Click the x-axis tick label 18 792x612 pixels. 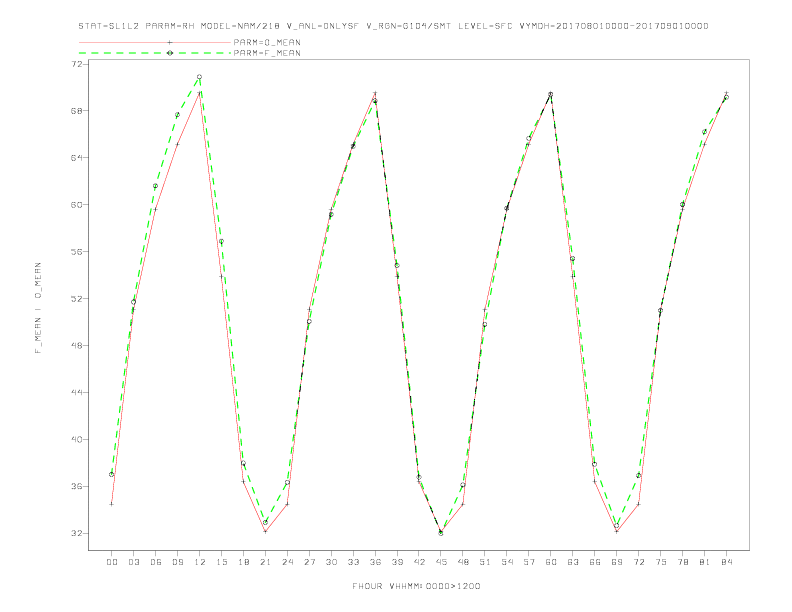243,562
